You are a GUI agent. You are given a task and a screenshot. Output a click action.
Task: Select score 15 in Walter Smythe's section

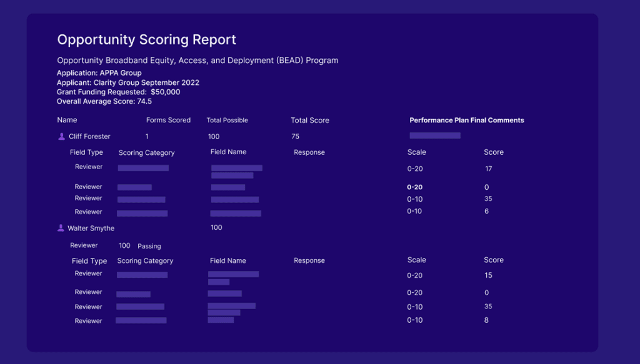[x=488, y=275]
